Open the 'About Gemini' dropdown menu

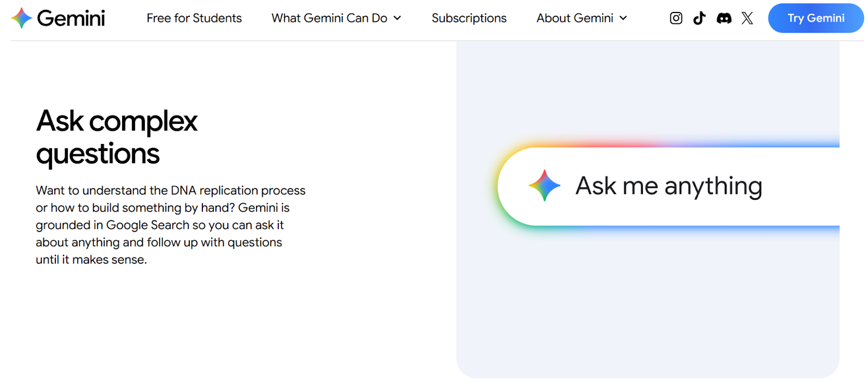577,18
